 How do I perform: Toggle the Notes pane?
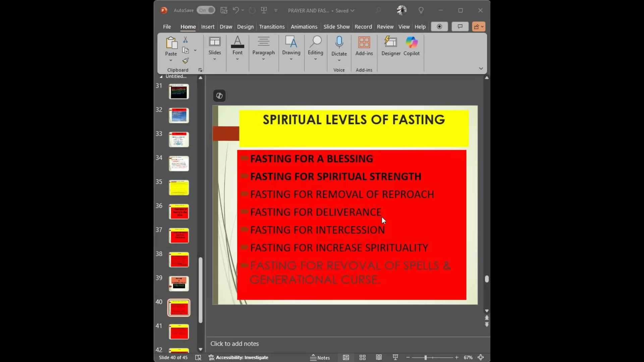point(320,357)
